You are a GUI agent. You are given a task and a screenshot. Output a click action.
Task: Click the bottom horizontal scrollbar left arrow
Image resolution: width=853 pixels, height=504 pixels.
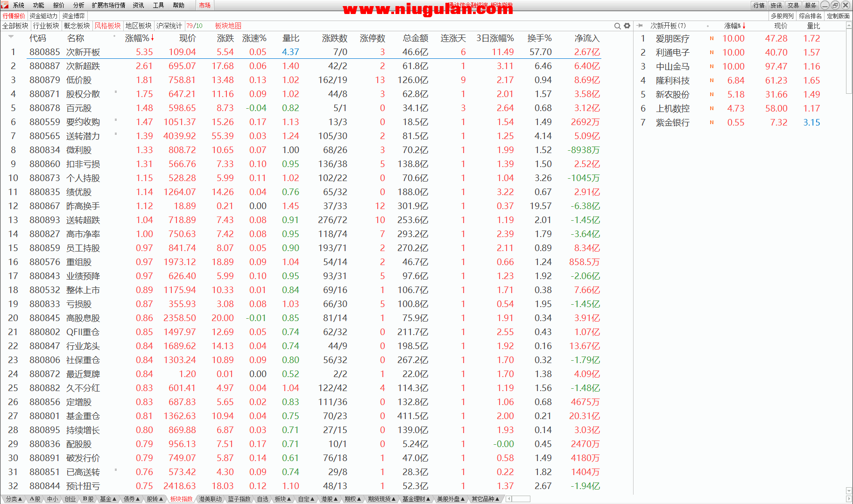coord(509,499)
